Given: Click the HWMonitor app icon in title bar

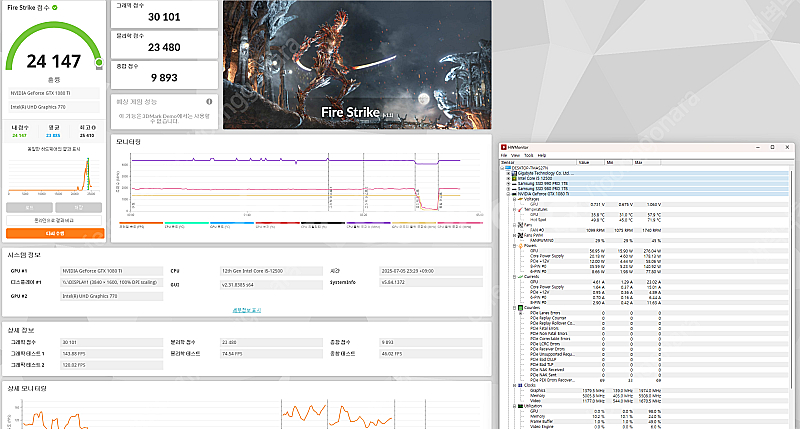Looking at the screenshot, I should click(x=504, y=147).
